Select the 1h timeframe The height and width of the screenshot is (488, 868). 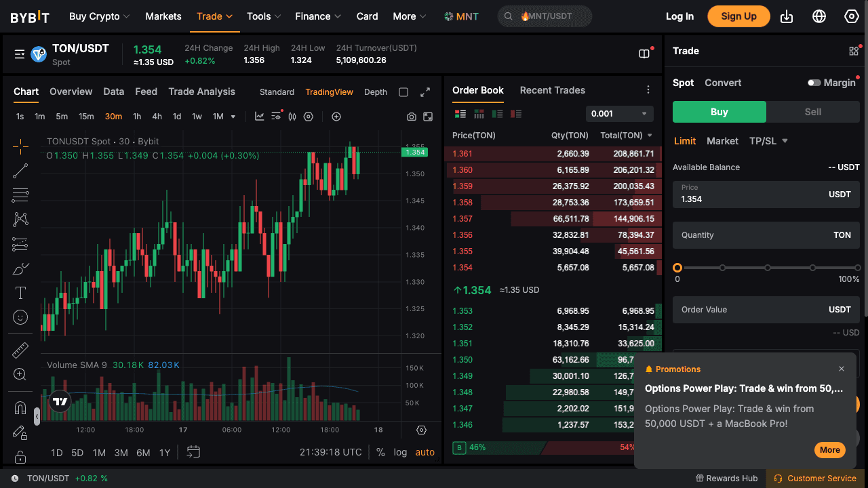(137, 117)
